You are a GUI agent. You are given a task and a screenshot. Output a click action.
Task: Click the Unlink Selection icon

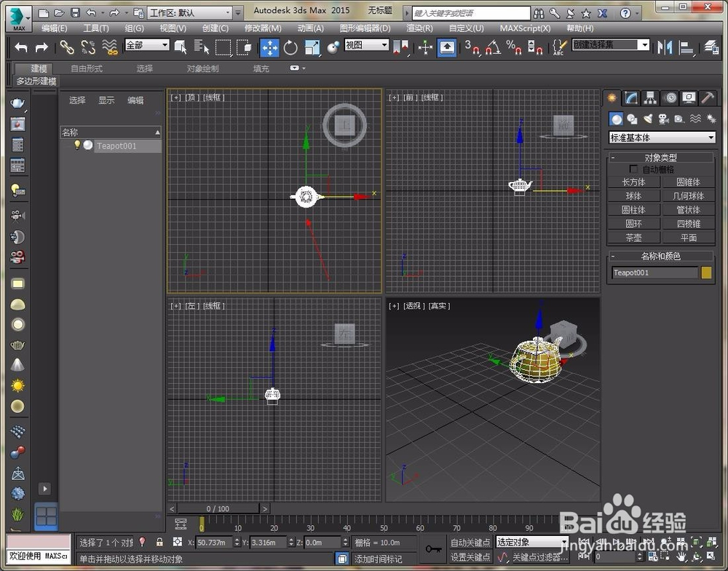[x=88, y=47]
